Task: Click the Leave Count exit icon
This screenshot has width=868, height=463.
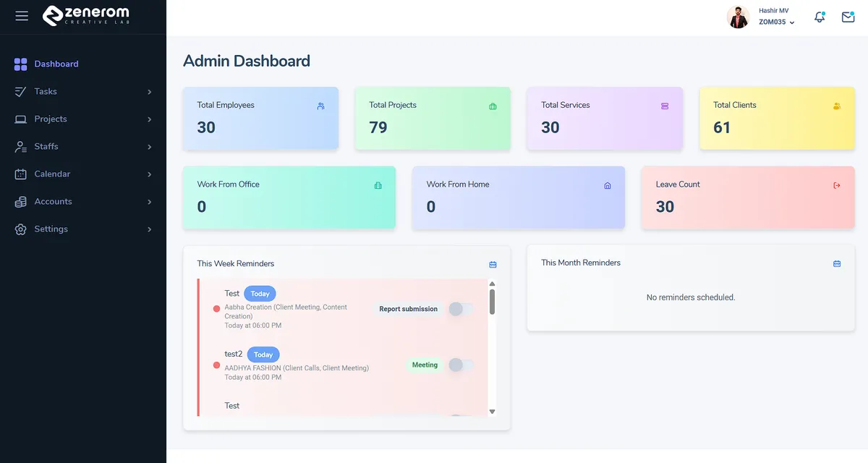Action: [x=837, y=186]
